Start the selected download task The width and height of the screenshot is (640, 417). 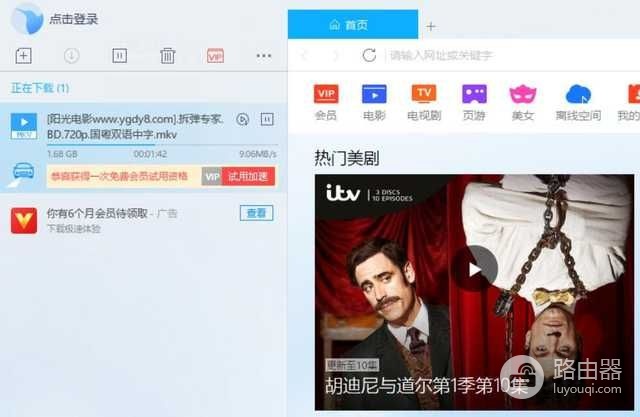[x=71, y=55]
